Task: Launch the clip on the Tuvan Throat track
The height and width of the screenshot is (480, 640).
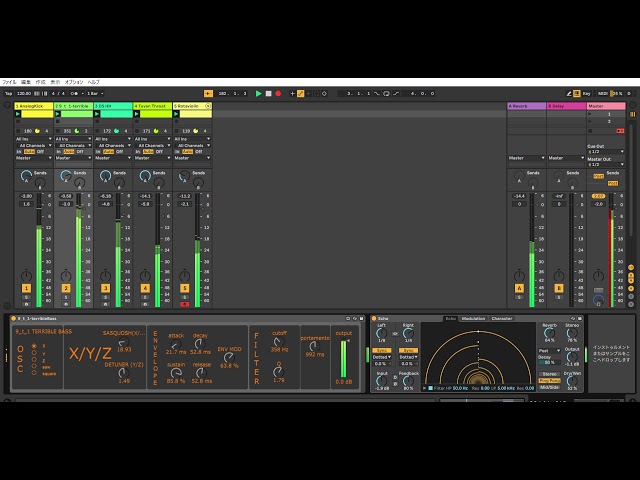Action: point(137,114)
